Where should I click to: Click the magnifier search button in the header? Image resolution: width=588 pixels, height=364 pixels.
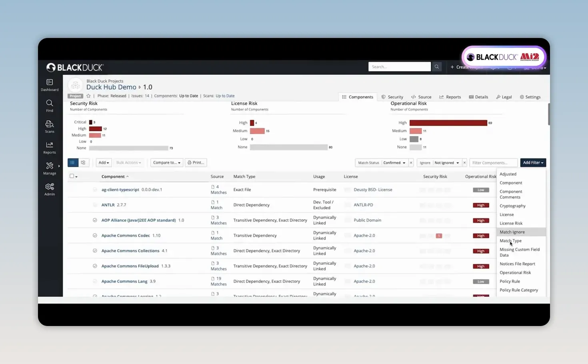pyautogui.click(x=437, y=67)
